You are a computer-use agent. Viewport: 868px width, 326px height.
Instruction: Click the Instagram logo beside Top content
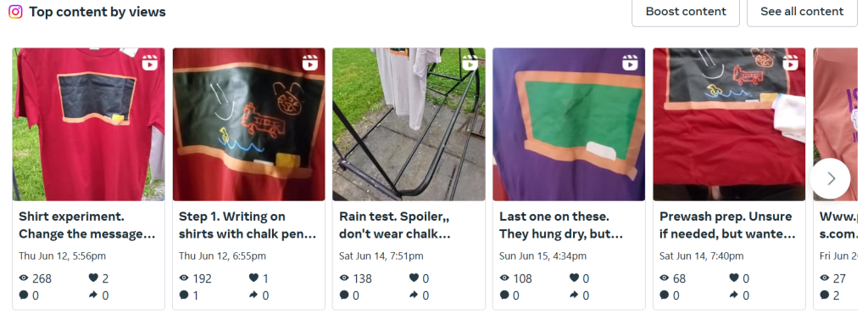click(x=15, y=12)
